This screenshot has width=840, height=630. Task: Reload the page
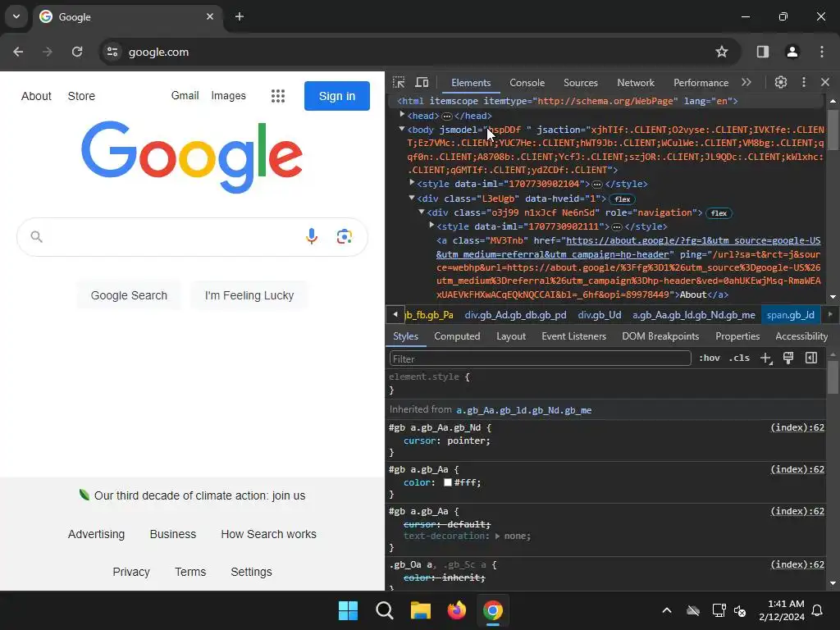(x=77, y=52)
